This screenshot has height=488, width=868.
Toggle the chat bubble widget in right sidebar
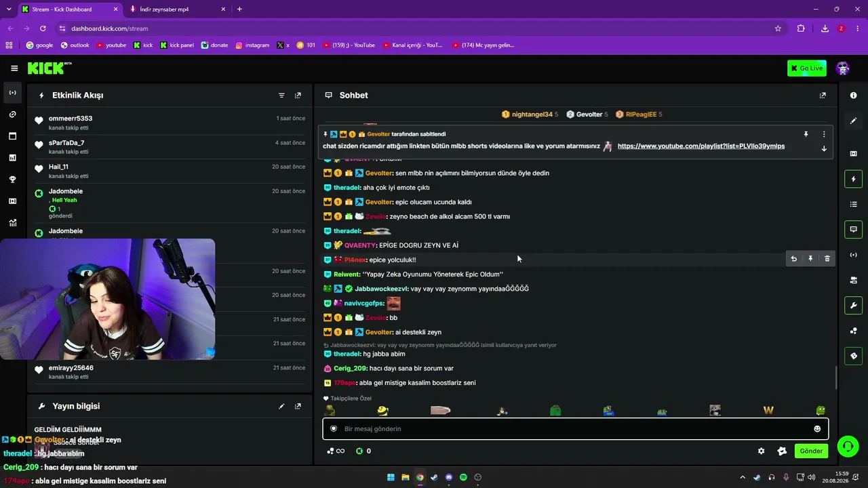click(853, 229)
